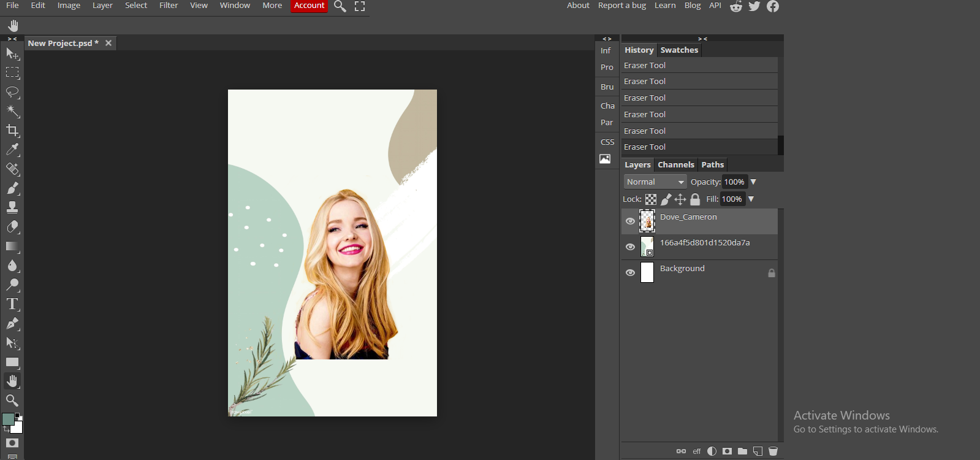The height and width of the screenshot is (460, 980).
Task: Collapse the left toolbar with arrows
Action: point(12,39)
